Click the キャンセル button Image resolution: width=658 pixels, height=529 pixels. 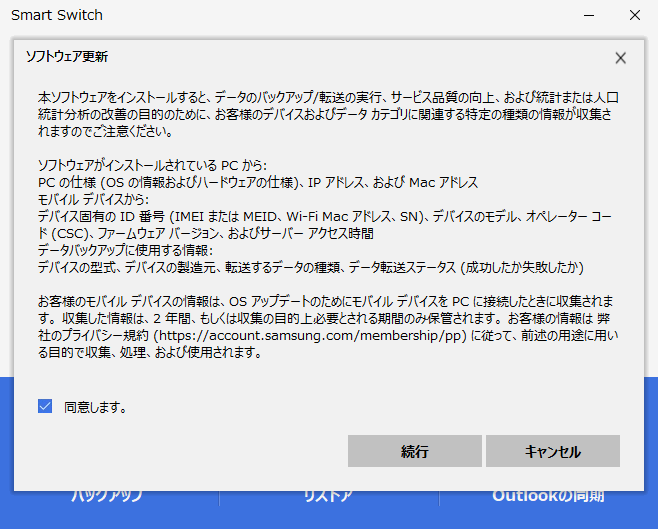coord(553,451)
